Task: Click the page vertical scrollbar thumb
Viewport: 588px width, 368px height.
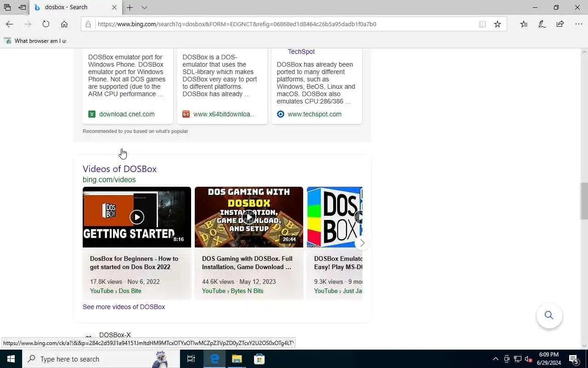Action: [x=584, y=201]
